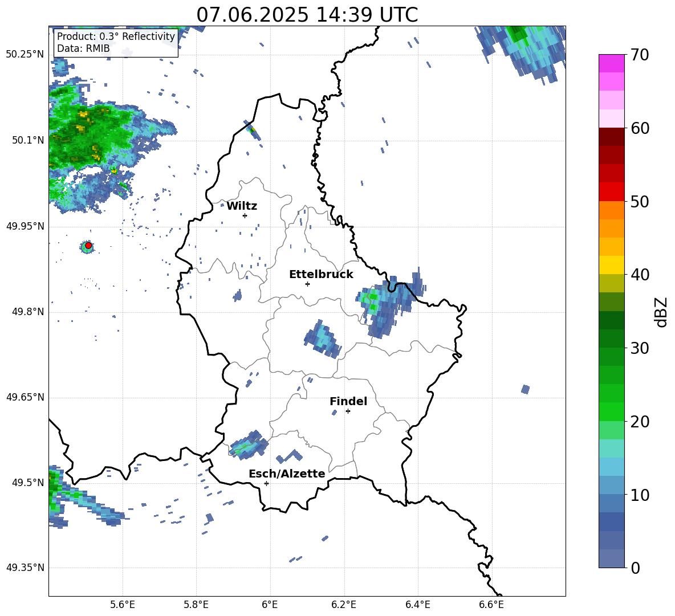Click the colorbar tick label 0
The height and width of the screenshot is (616, 675).
tap(635, 568)
